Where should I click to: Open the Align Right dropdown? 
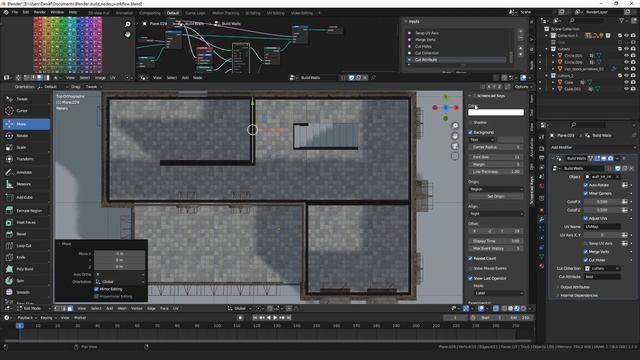click(496, 214)
